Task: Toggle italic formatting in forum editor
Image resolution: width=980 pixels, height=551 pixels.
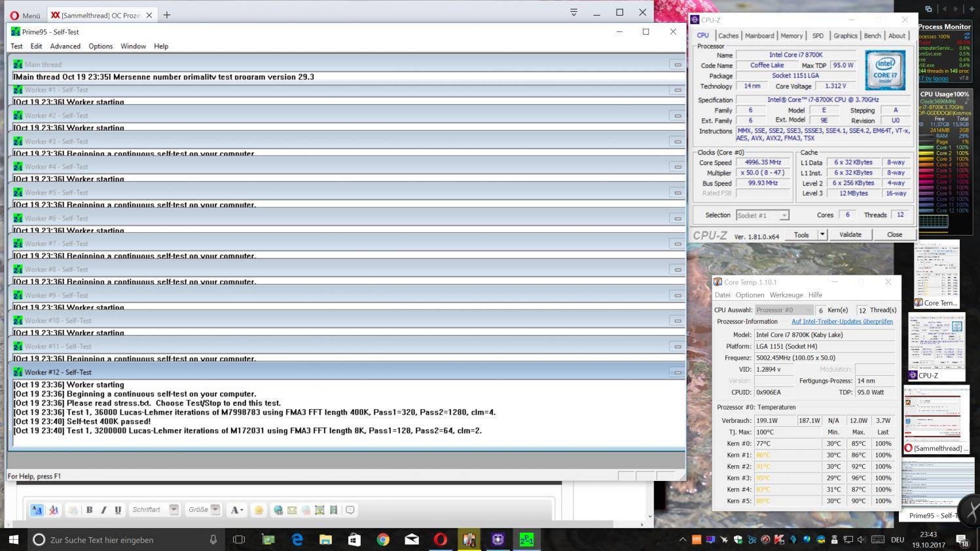Action: point(103,510)
